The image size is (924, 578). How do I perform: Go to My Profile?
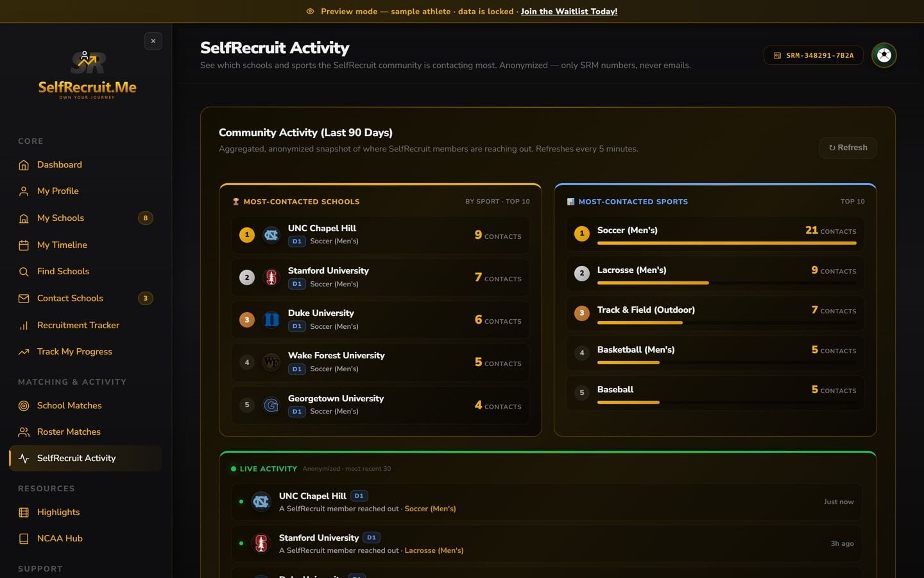click(85, 191)
